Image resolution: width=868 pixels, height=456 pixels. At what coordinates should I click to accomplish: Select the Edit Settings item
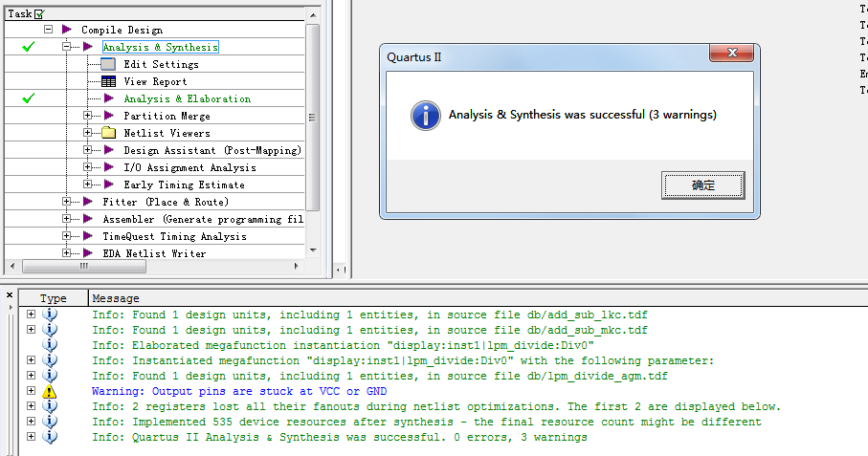tap(161, 64)
